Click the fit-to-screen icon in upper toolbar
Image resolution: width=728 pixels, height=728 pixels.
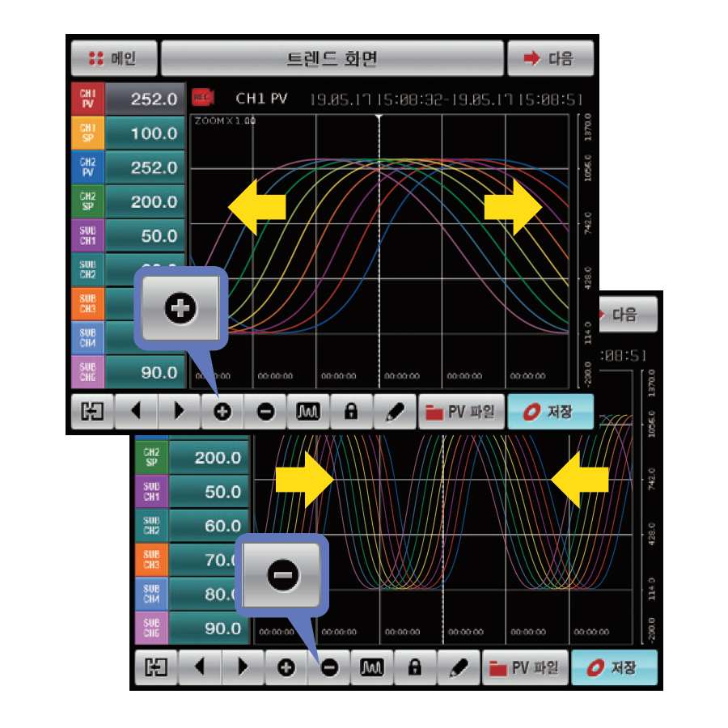[92, 412]
